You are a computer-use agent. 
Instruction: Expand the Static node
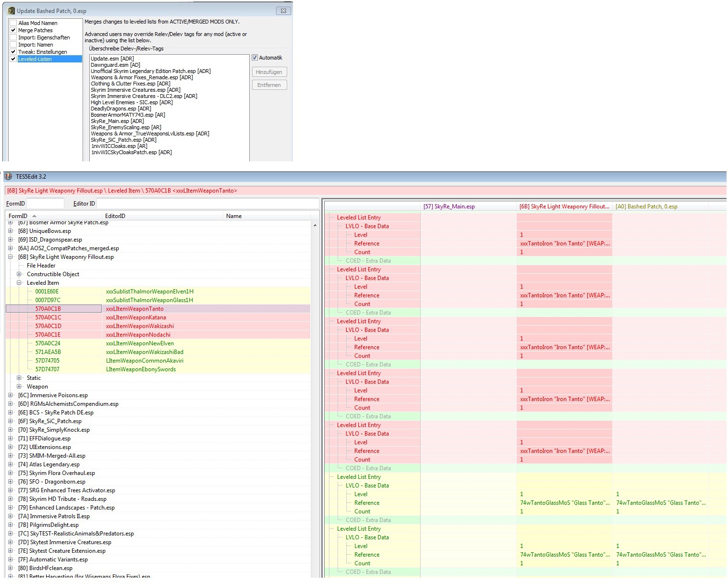pyautogui.click(x=19, y=378)
